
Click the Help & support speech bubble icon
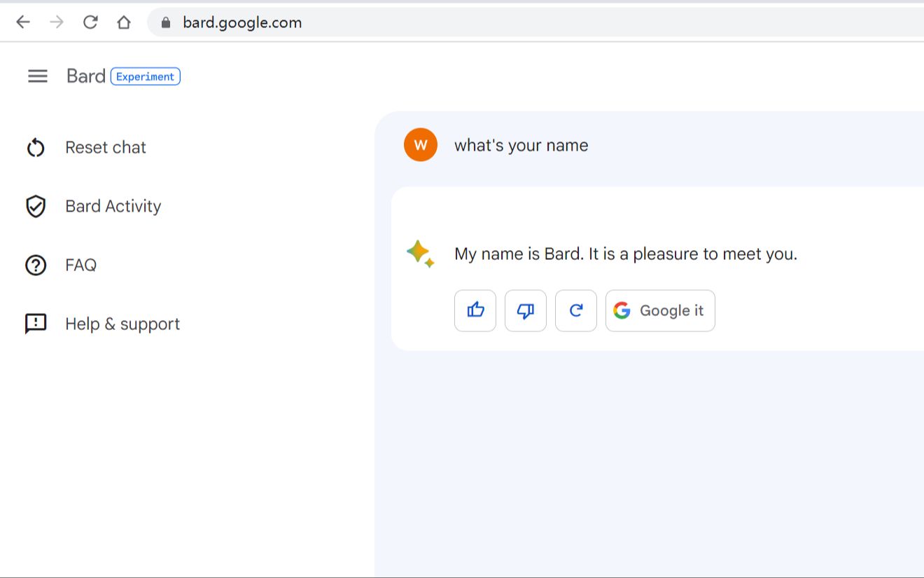click(36, 323)
